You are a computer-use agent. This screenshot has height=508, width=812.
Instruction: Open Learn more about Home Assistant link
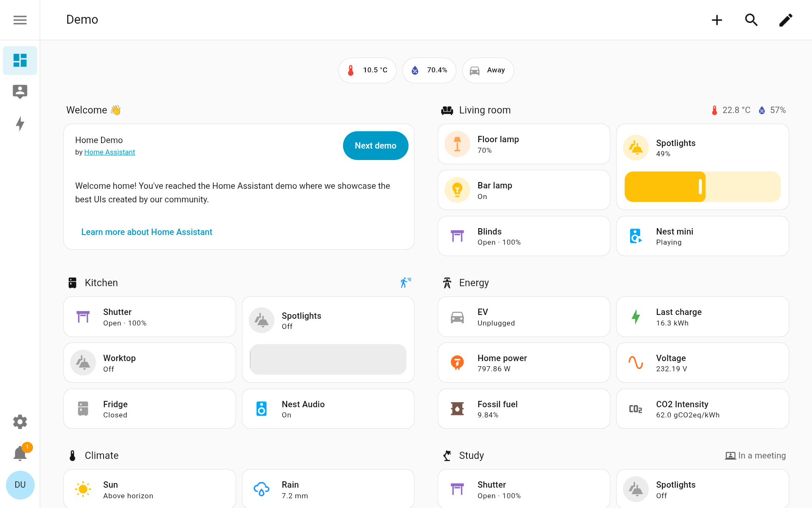[147, 232]
